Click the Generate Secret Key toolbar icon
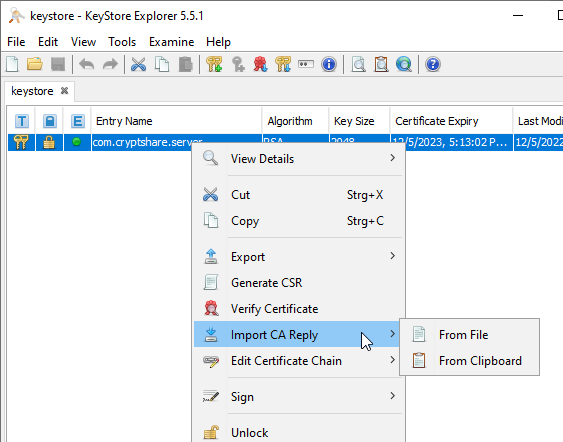This screenshot has width=563, height=442. [x=238, y=65]
